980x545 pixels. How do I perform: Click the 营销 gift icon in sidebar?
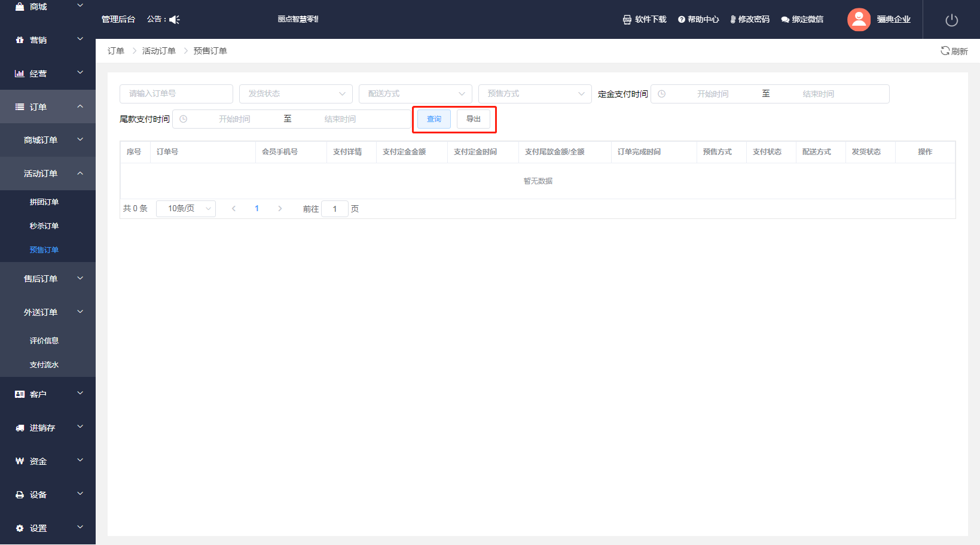click(20, 40)
